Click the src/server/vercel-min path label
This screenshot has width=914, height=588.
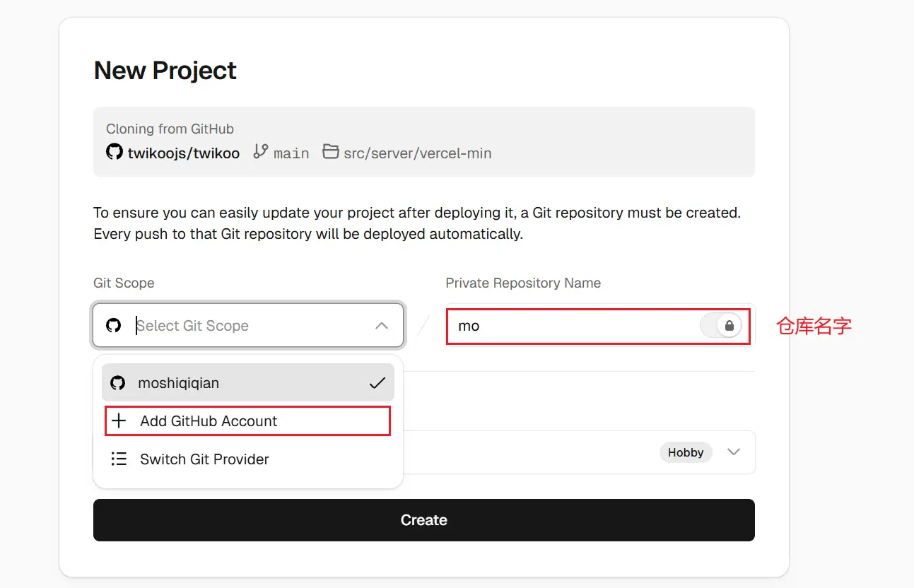pyautogui.click(x=417, y=153)
